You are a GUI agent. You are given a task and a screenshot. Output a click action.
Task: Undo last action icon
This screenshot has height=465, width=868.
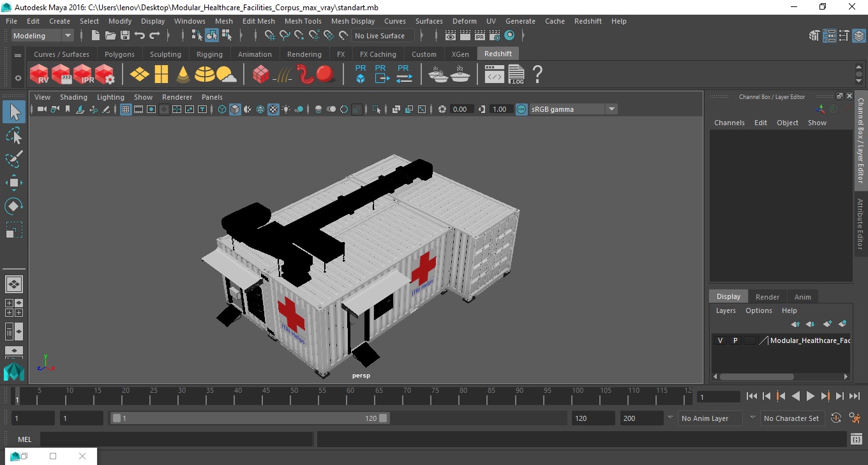pyautogui.click(x=140, y=36)
